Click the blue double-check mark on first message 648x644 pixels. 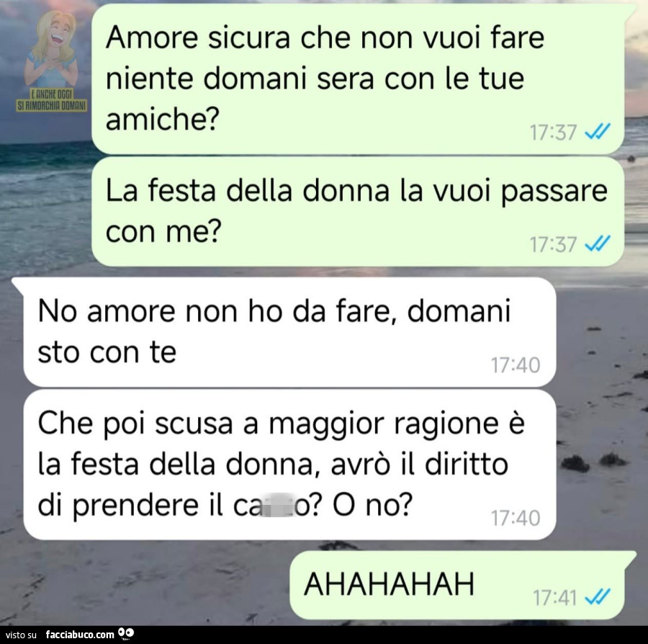click(598, 133)
